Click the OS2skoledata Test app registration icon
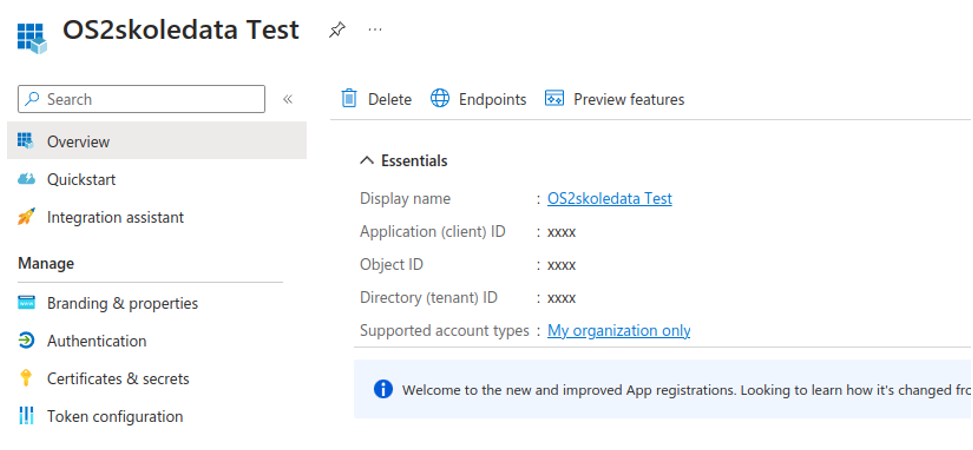973x450 pixels. 32,38
